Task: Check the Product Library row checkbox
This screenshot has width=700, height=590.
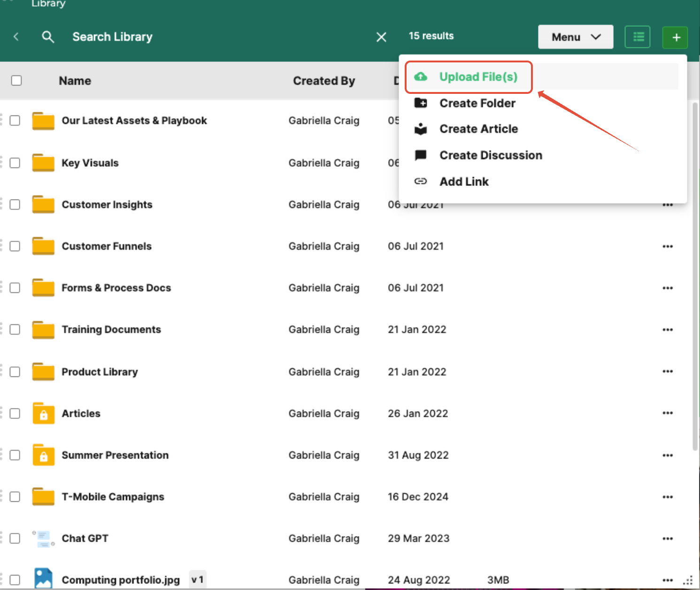Action: [x=15, y=372]
